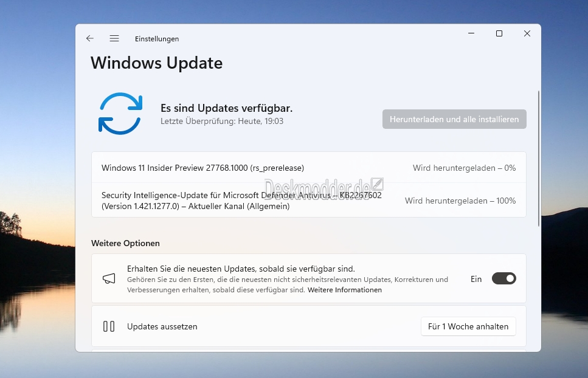Image resolution: width=588 pixels, height=378 pixels.
Task: Click the 'Wird heruntergeladen – 100%' status
Action: [x=460, y=201]
